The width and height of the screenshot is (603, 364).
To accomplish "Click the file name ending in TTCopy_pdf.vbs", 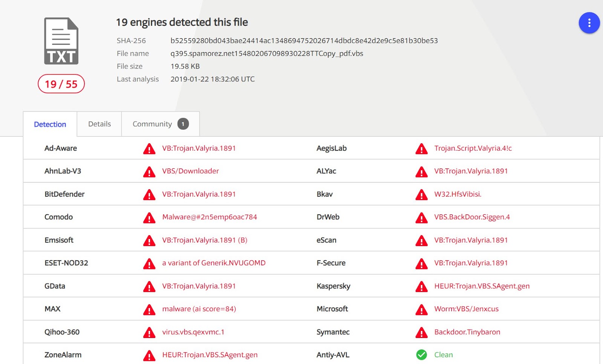I will [266, 54].
